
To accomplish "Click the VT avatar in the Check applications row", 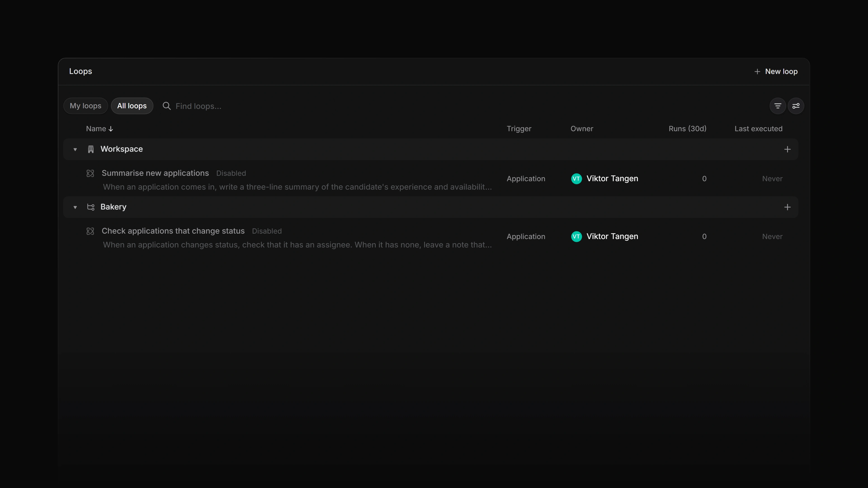I will click(x=576, y=236).
